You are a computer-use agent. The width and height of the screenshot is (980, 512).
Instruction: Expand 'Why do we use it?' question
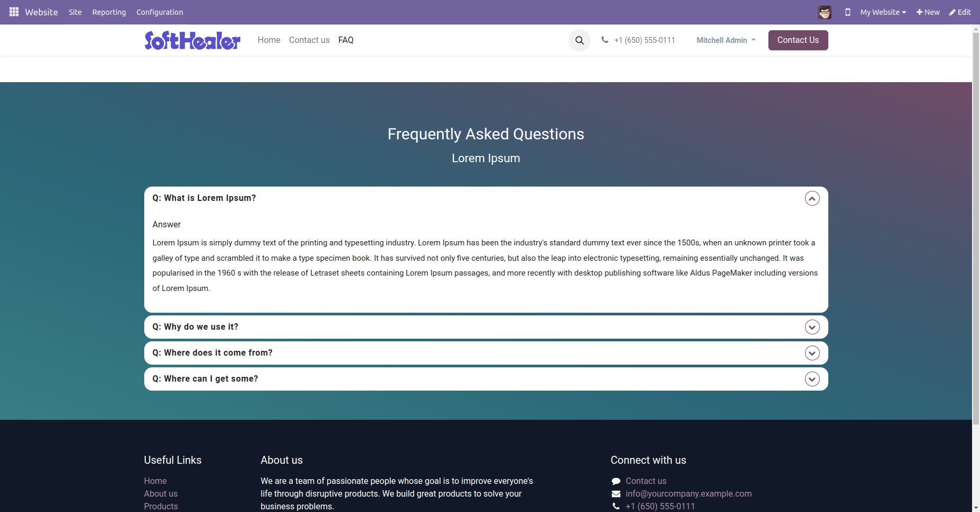[812, 327]
